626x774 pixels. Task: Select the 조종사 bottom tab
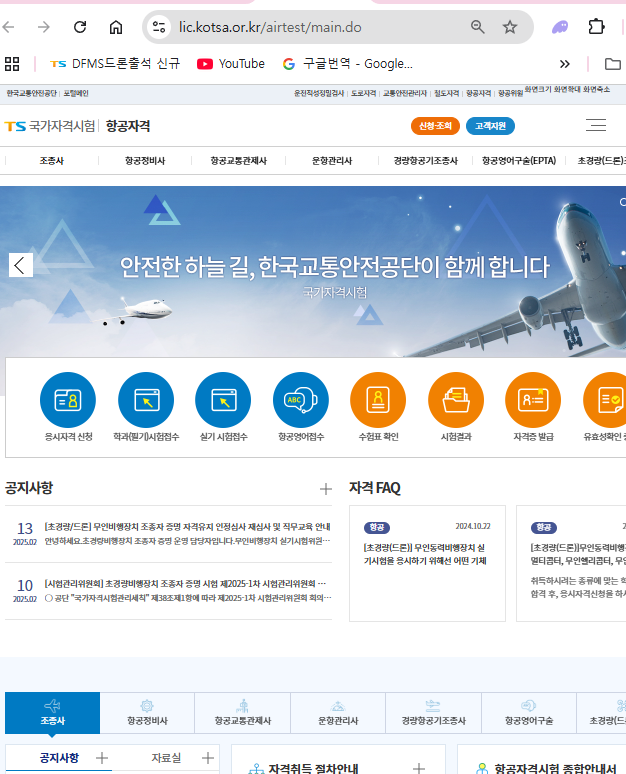[52, 713]
